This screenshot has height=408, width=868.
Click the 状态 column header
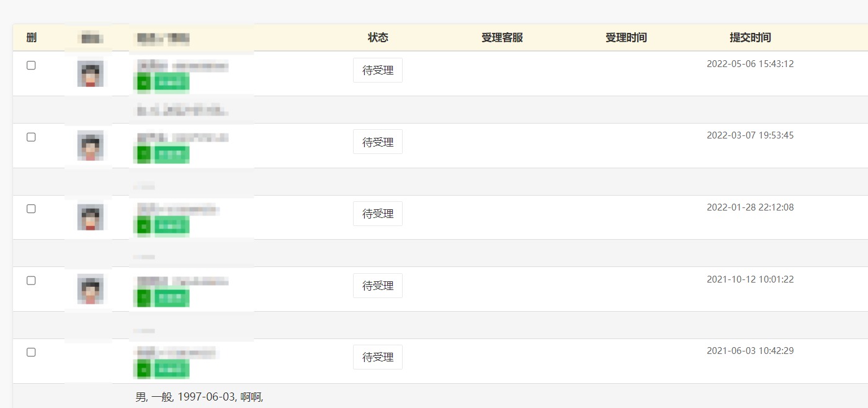click(378, 38)
